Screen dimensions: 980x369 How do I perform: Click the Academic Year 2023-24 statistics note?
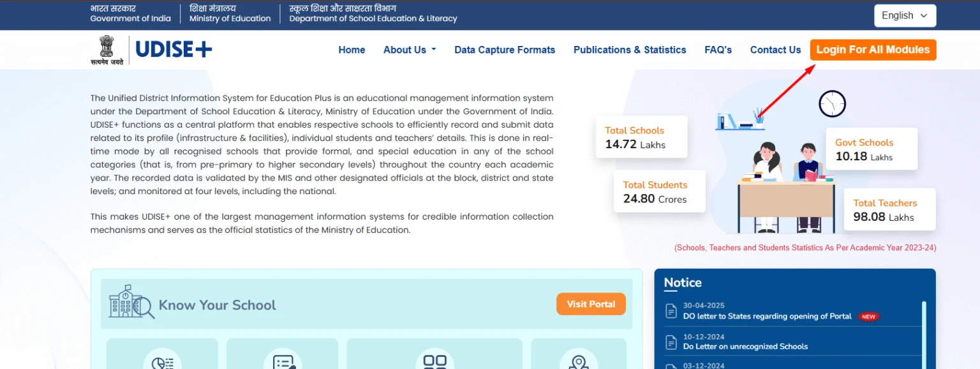805,248
